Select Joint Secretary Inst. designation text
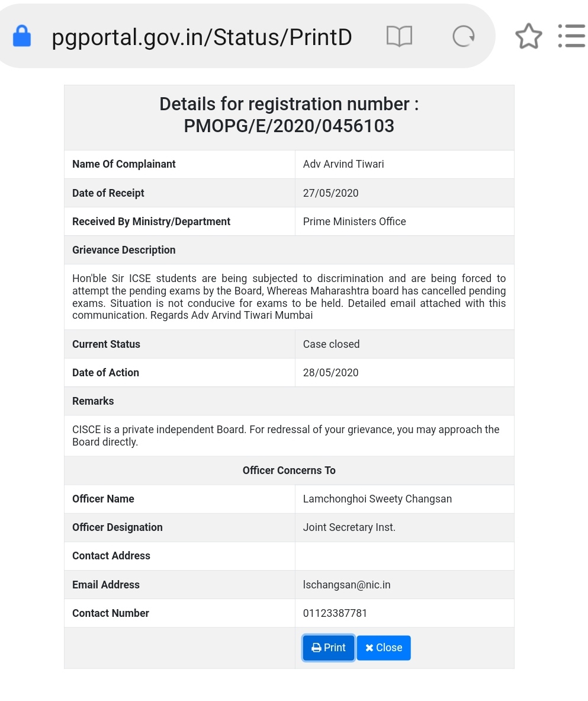Viewport: 588px width, 701px height. pos(349,527)
